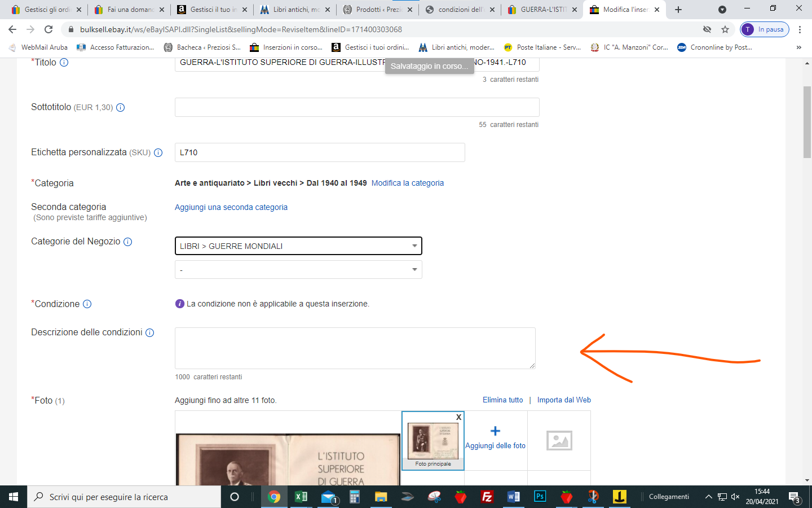
Task: Switch to the Gestisci gli ordini tab
Action: point(46,10)
